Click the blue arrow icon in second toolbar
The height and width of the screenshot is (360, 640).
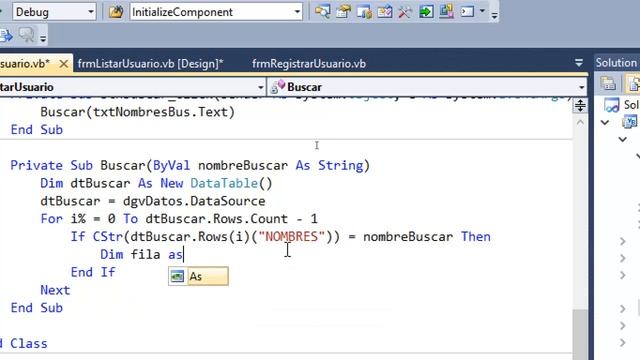click(7, 36)
